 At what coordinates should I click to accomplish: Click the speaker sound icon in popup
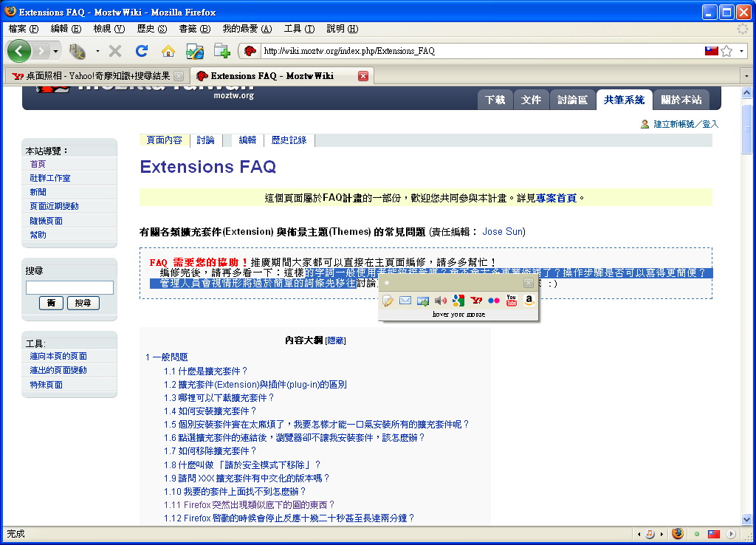(441, 301)
